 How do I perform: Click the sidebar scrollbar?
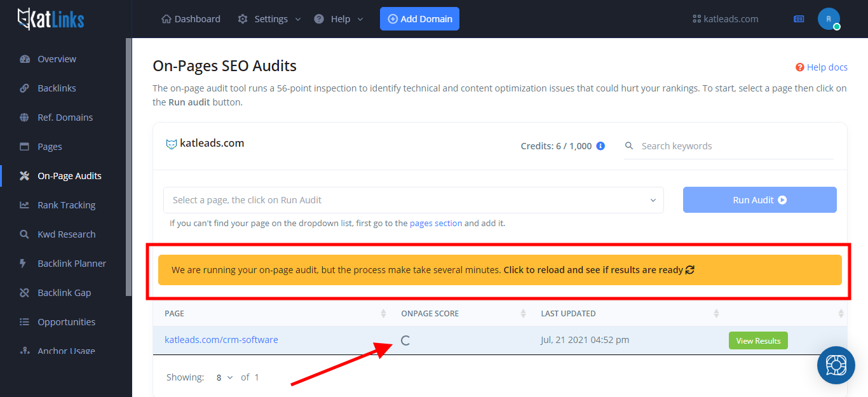click(128, 166)
